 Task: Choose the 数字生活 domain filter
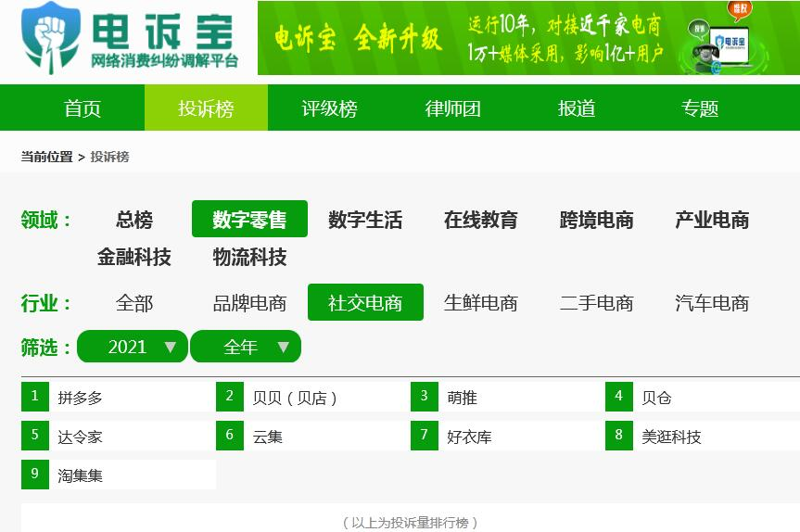point(365,220)
